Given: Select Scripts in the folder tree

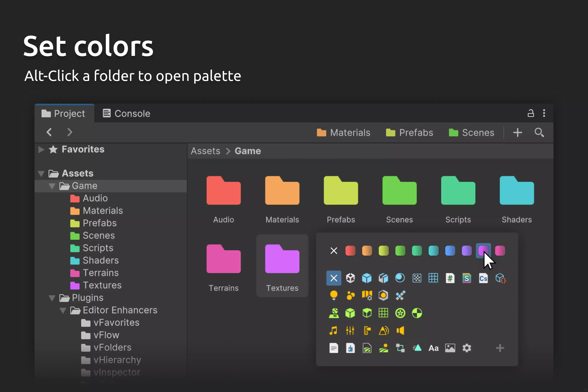Looking at the screenshot, I should tap(98, 248).
